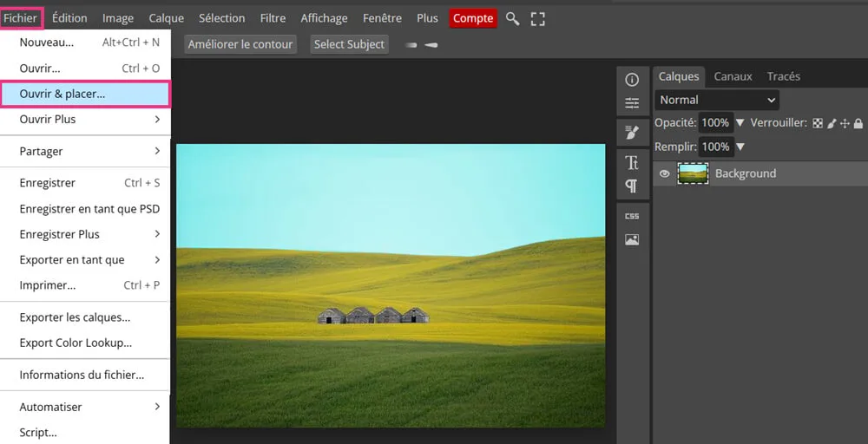The width and height of the screenshot is (868, 444).
Task: Toggle fullscreen mode icon
Action: [x=538, y=18]
